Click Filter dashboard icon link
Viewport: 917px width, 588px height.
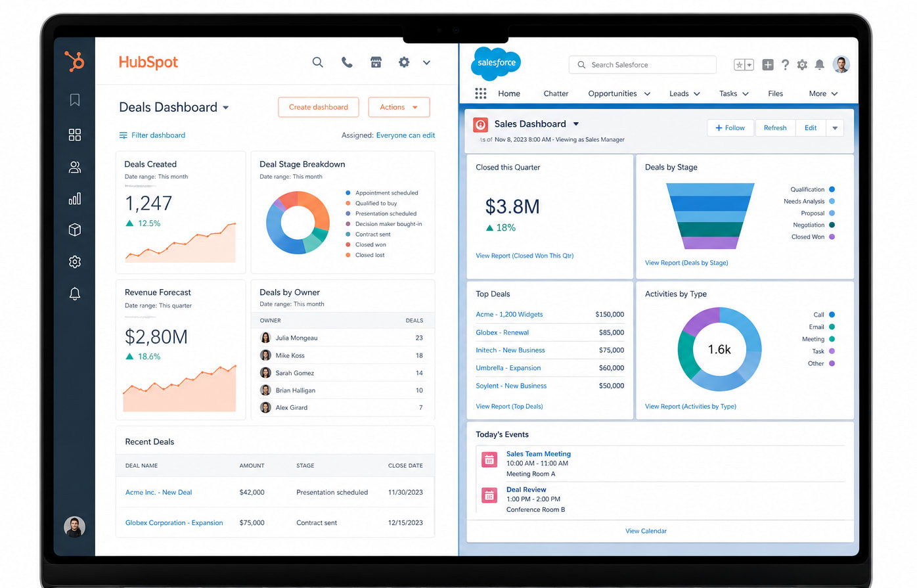coord(152,135)
